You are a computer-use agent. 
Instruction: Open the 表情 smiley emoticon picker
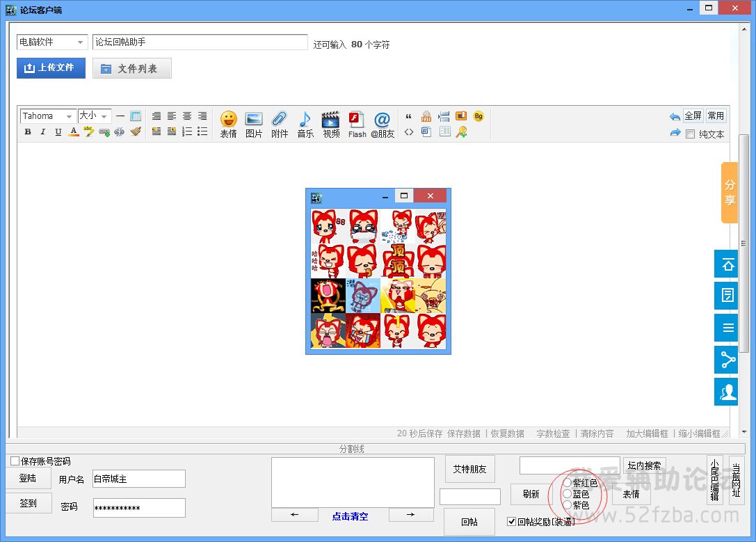[229, 125]
